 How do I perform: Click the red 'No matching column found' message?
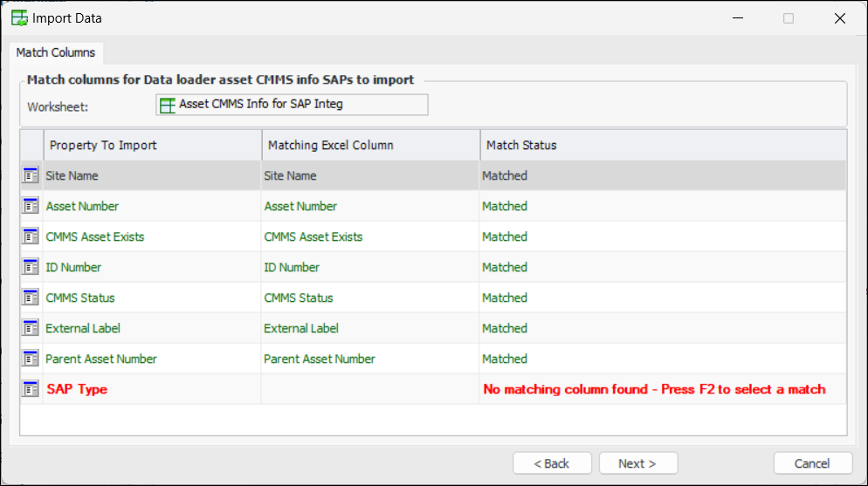[x=654, y=389]
